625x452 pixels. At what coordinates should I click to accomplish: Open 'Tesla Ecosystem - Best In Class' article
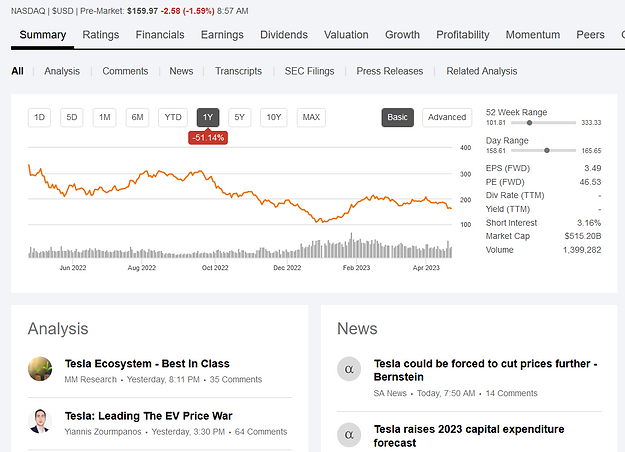pos(147,364)
